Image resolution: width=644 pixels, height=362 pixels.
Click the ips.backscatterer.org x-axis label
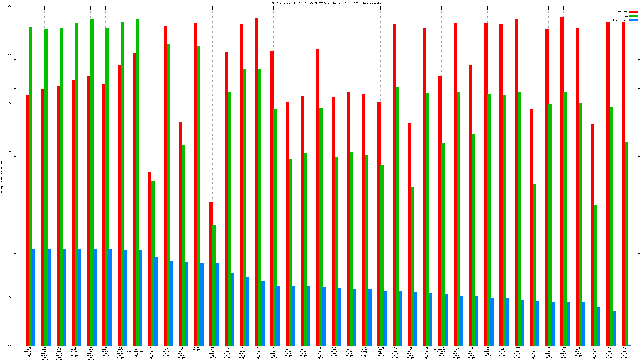point(136,352)
